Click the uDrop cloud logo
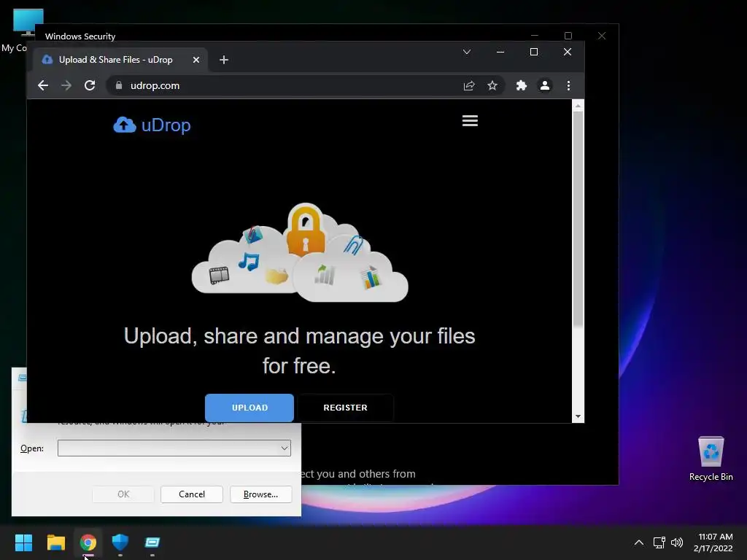This screenshot has height=560, width=747. pyautogui.click(x=152, y=125)
